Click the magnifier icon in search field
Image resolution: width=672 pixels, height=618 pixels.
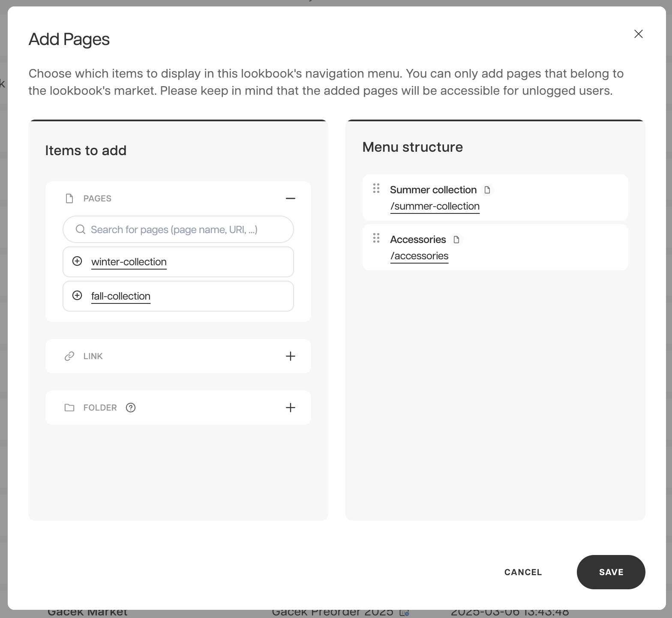(80, 230)
